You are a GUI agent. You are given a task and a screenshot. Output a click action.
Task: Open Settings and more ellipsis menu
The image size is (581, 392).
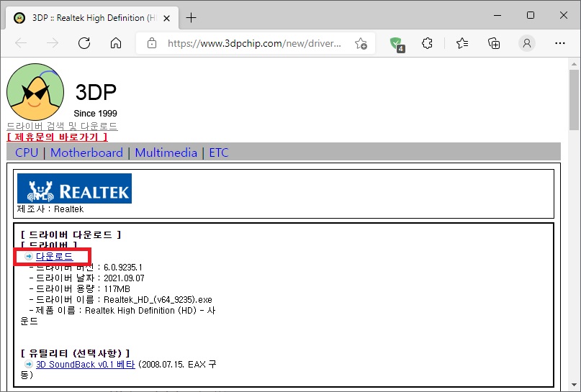coord(560,43)
